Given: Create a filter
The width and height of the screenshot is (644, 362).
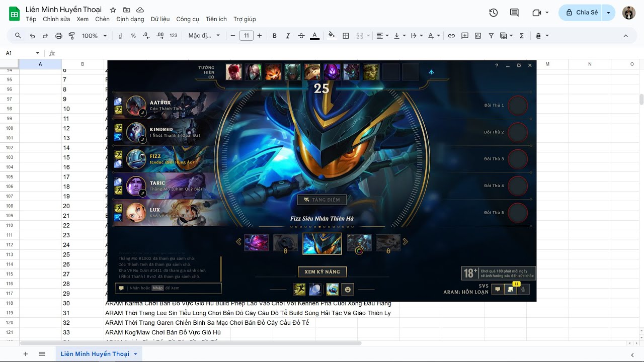Looking at the screenshot, I should click(491, 36).
